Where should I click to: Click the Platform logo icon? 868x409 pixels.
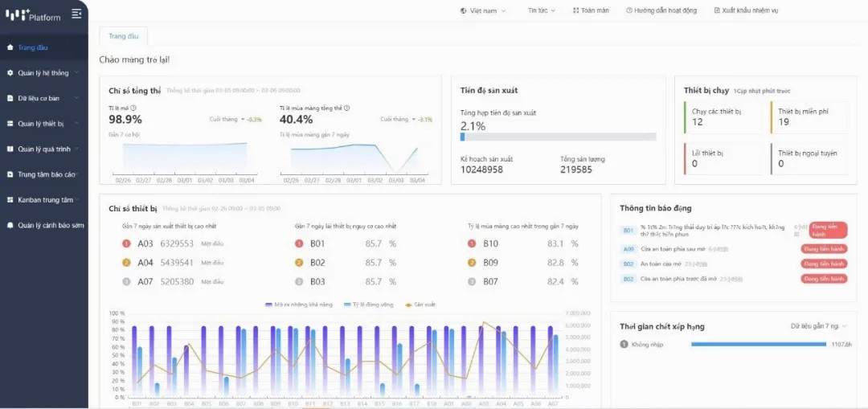tap(16, 14)
